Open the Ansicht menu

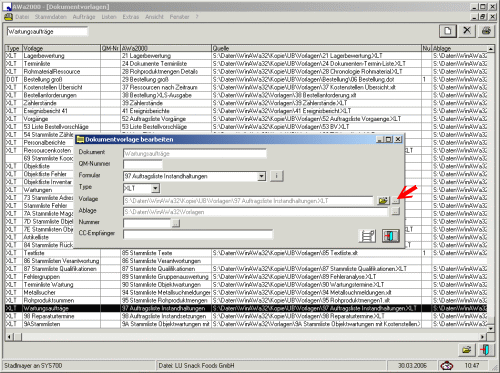pos(154,17)
